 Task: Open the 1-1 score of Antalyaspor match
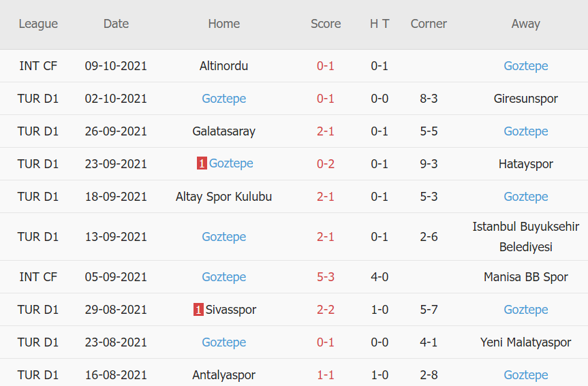click(x=325, y=375)
